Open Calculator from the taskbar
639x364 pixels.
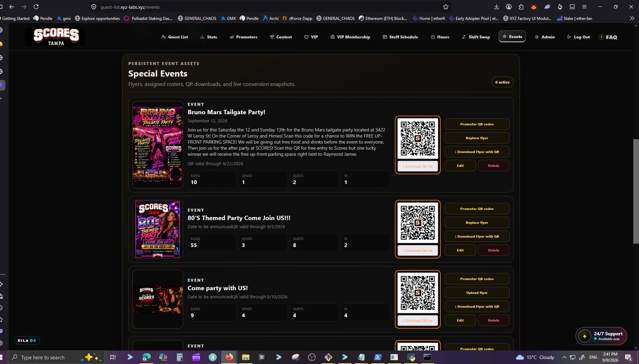pos(180,357)
